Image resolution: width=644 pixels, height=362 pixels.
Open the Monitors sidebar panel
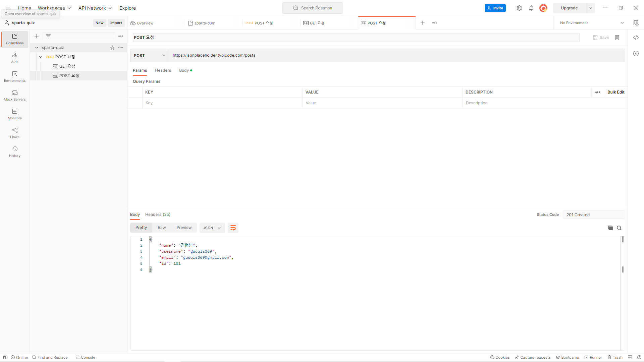15,114
